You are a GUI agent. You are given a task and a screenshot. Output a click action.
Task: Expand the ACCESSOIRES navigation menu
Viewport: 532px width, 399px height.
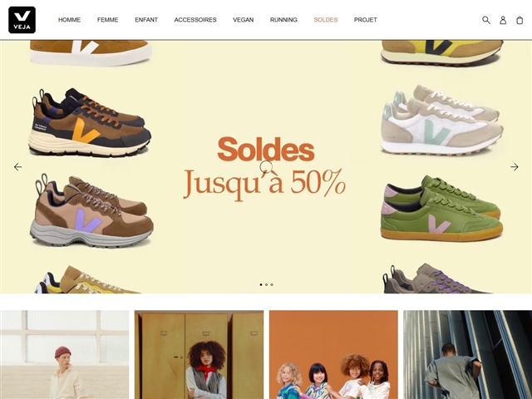(x=195, y=20)
